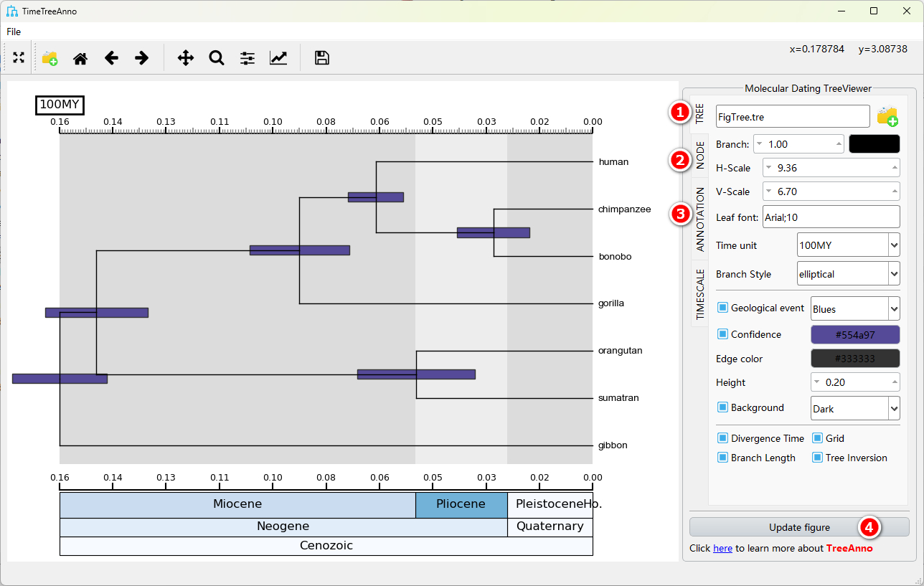Browse tree file with folder icon beside FigTree.tre
The image size is (924, 586).
coord(887,115)
